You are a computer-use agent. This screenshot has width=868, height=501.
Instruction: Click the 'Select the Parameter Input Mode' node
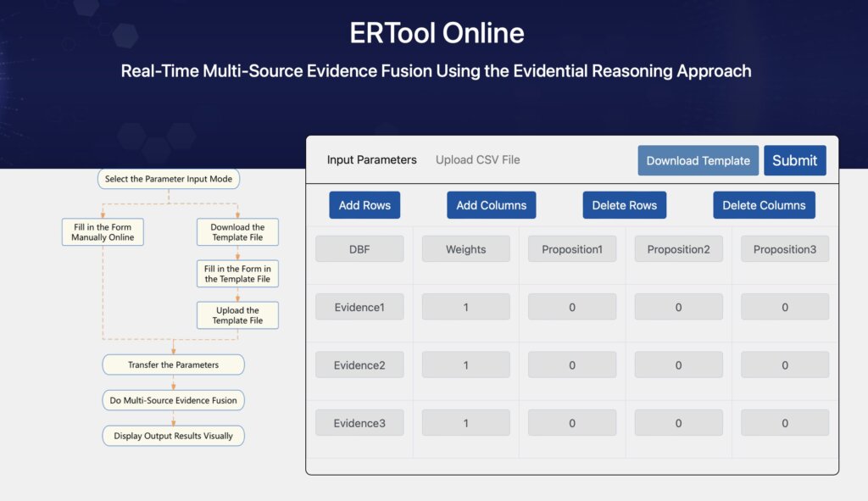169,179
